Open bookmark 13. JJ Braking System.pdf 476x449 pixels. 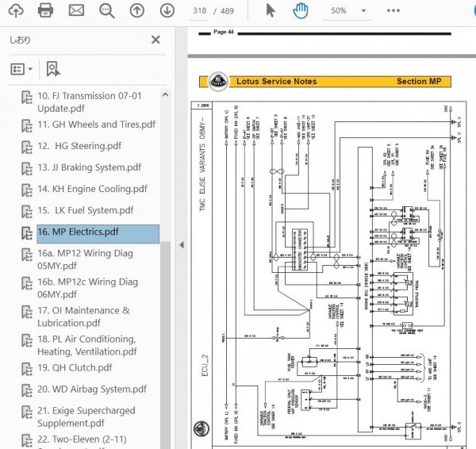[x=89, y=167]
